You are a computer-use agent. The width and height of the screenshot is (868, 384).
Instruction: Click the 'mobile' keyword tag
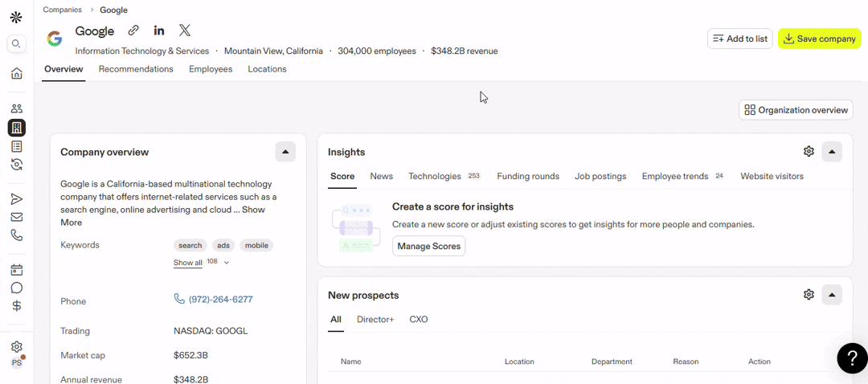[x=256, y=245]
